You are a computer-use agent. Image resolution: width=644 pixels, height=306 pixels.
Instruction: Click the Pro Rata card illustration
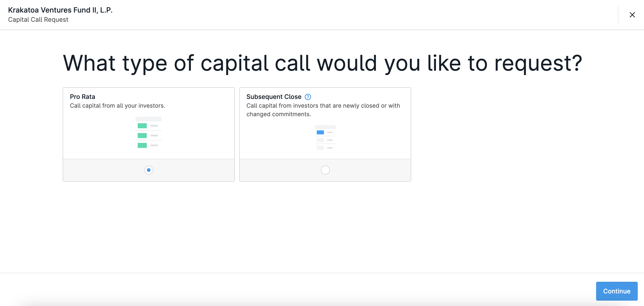coord(149,132)
